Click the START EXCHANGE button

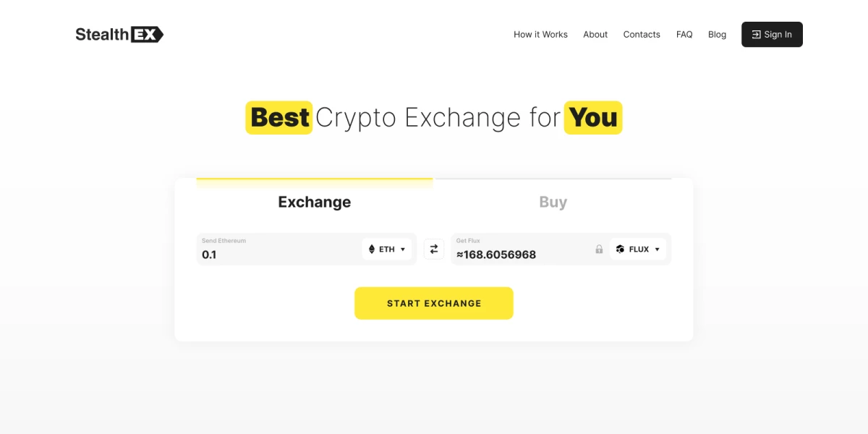coord(434,303)
